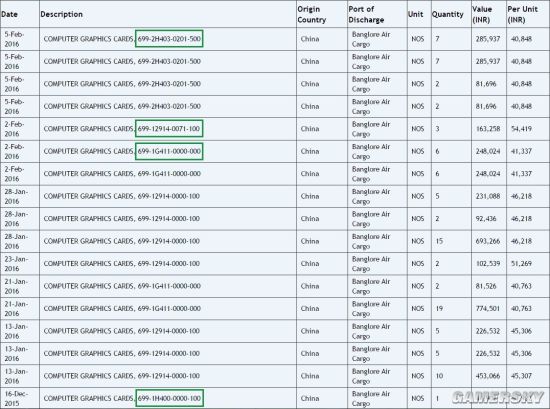
Task: Click the Origin Country column header
Action: [x=311, y=14]
